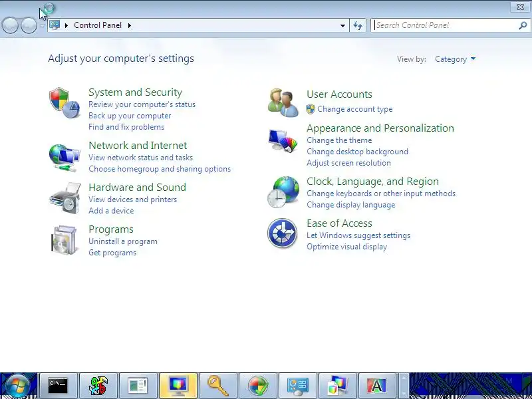Click Back up your computer

pyautogui.click(x=130, y=116)
